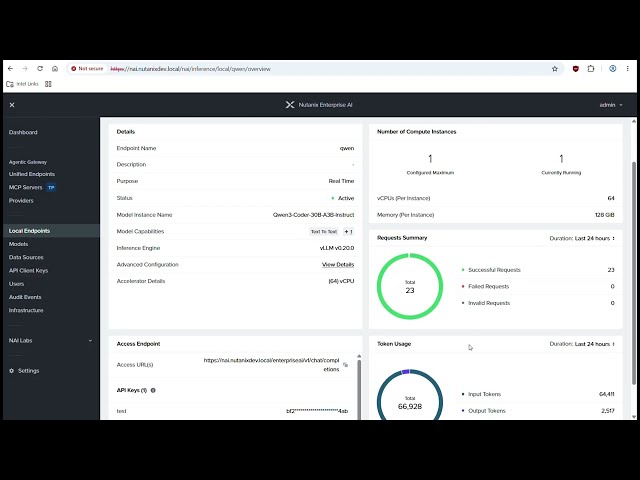640x480 pixels.
Task: Reload the current page
Action: point(40,69)
